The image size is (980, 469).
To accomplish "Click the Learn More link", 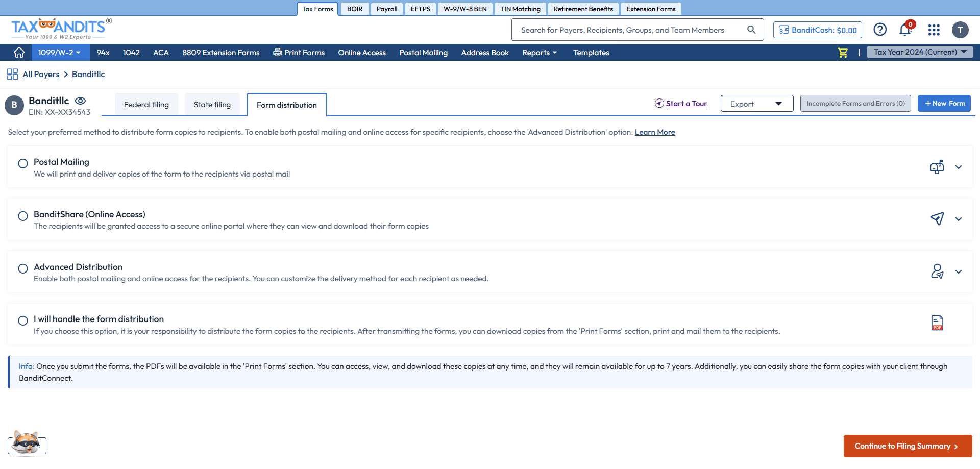I will point(655,132).
